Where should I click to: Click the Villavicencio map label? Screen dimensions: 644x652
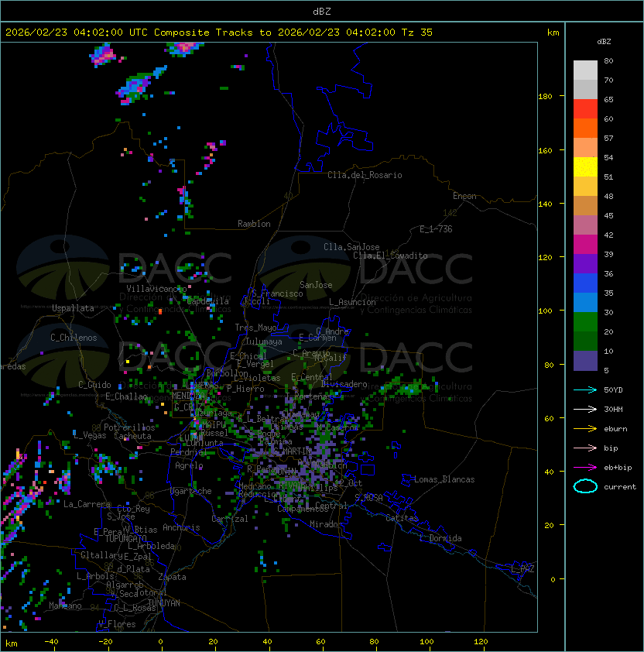156,289
